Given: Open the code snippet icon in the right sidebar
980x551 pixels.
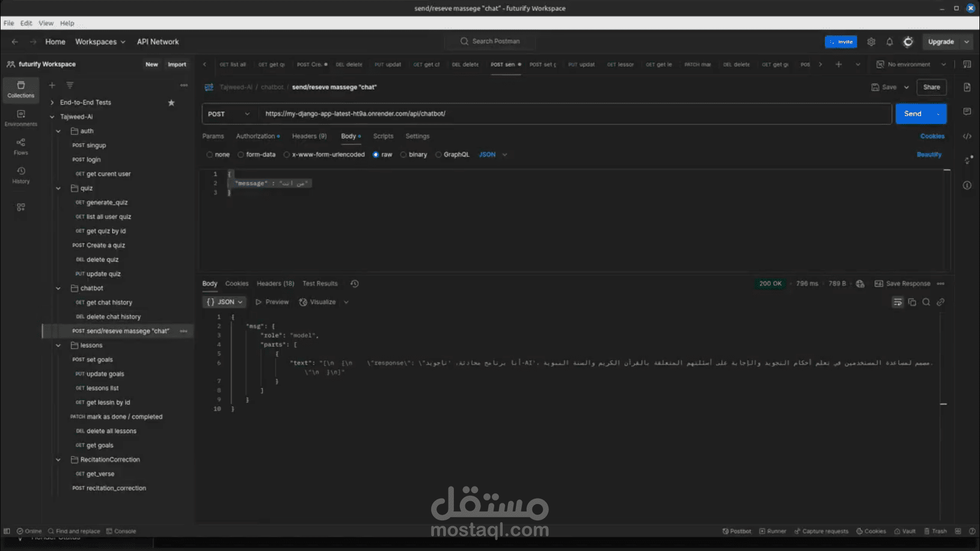Looking at the screenshot, I should [967, 137].
